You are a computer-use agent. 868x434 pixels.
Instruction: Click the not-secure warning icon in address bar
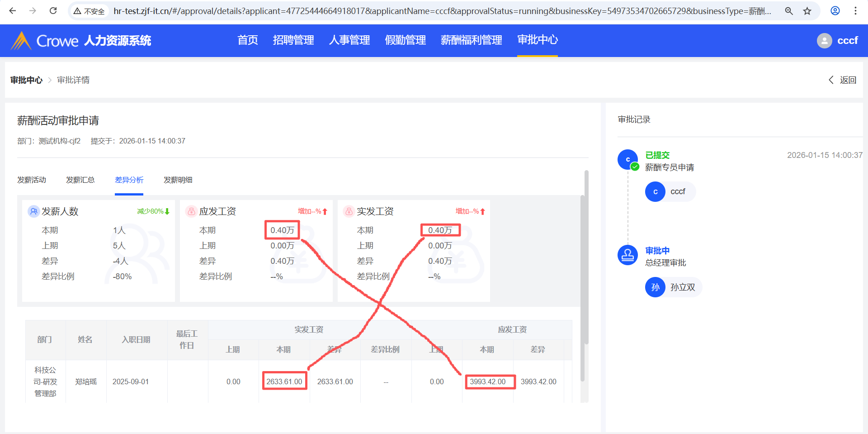coord(77,11)
